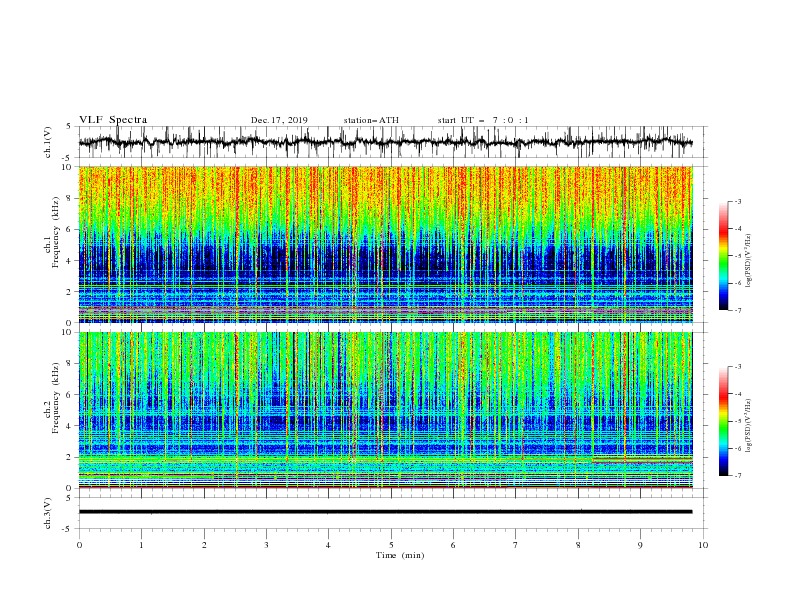Click the "4" kHz tick on ch.2 spectrogram axis
The image size is (792, 612).
(x=70, y=426)
